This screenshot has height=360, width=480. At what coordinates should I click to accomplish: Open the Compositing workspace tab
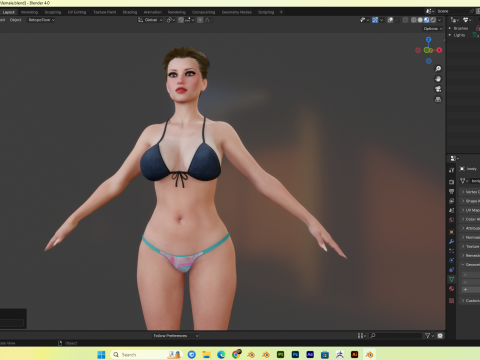click(x=203, y=12)
